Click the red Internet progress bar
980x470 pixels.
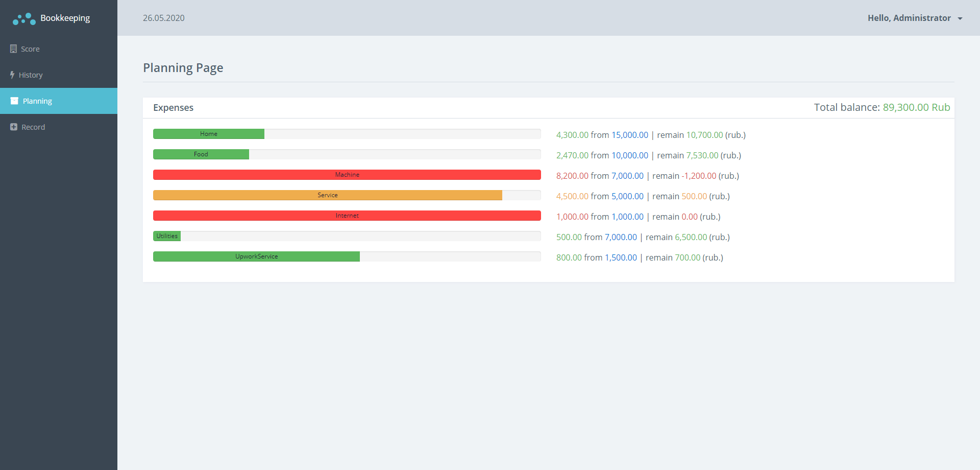click(347, 216)
